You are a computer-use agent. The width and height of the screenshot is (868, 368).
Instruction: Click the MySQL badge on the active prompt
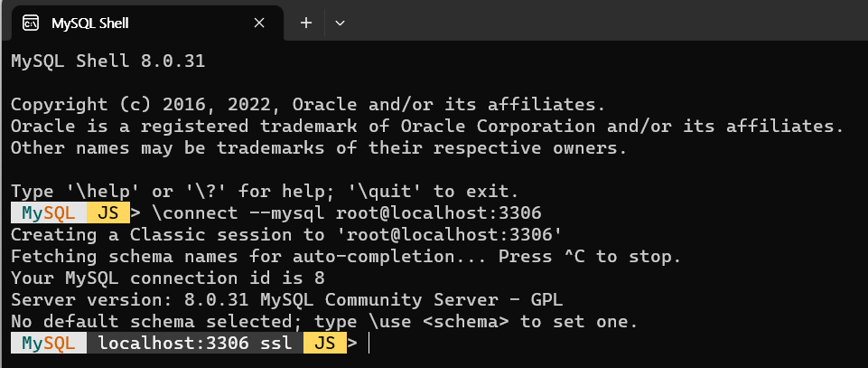[49, 343]
